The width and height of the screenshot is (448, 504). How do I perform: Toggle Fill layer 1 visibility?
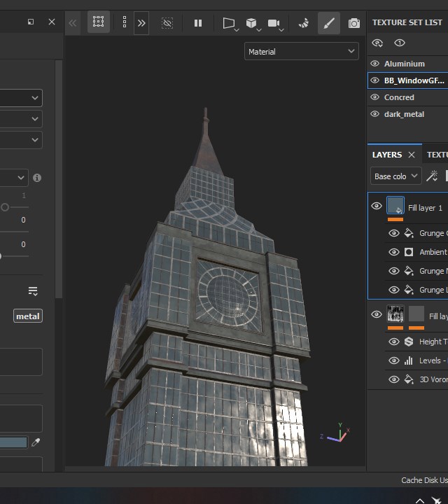377,206
